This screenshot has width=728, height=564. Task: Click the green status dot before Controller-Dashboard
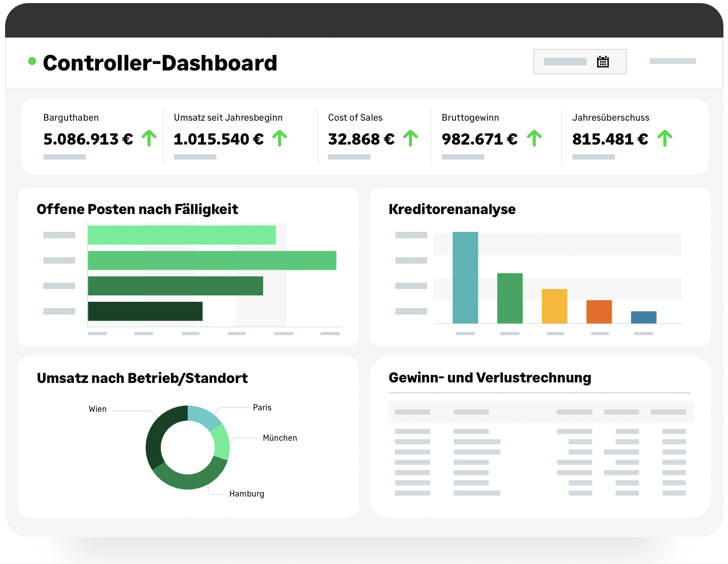point(32,61)
